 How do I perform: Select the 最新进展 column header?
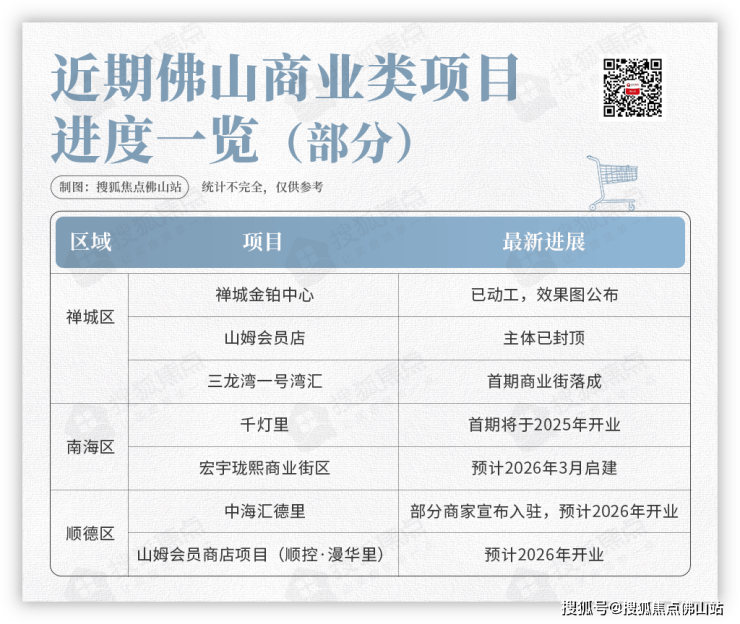[543, 243]
